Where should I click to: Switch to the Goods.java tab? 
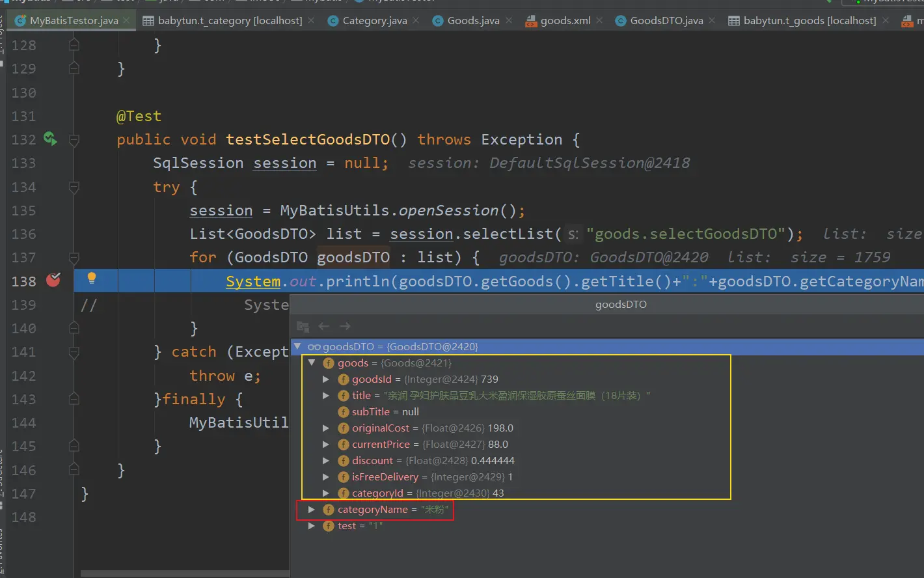click(x=473, y=21)
